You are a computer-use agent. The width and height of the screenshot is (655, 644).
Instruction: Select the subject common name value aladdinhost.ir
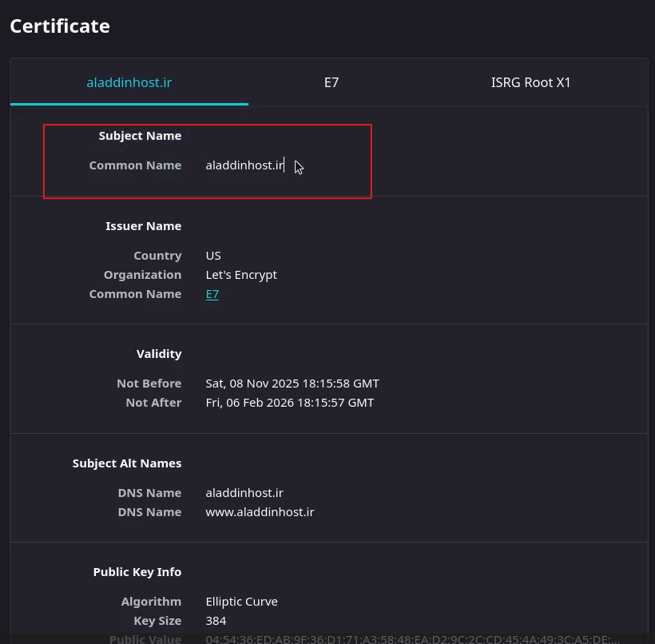pos(244,165)
